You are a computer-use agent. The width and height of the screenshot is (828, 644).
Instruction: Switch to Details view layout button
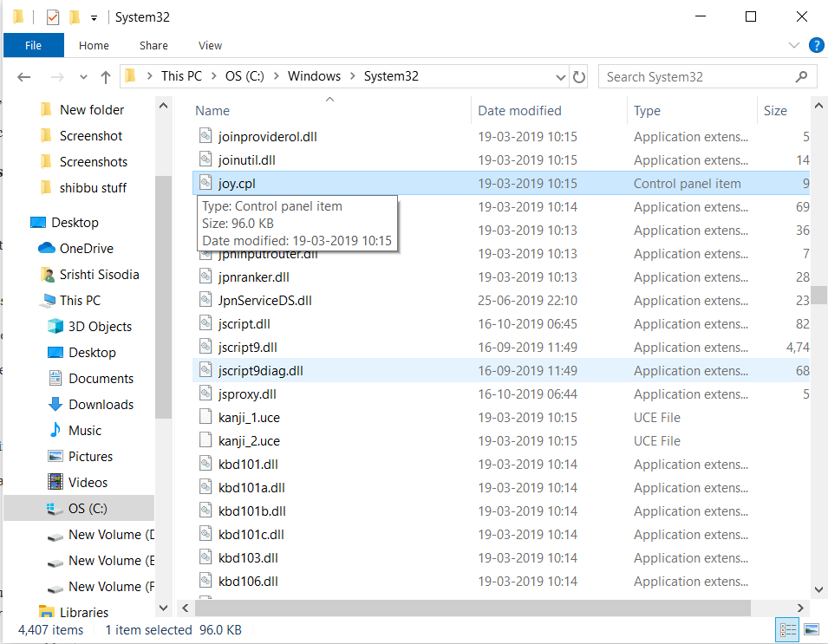788,630
